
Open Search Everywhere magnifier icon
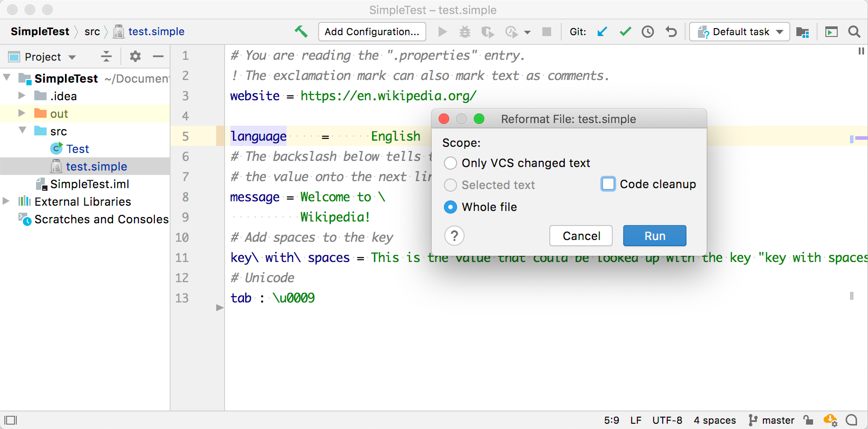click(854, 32)
